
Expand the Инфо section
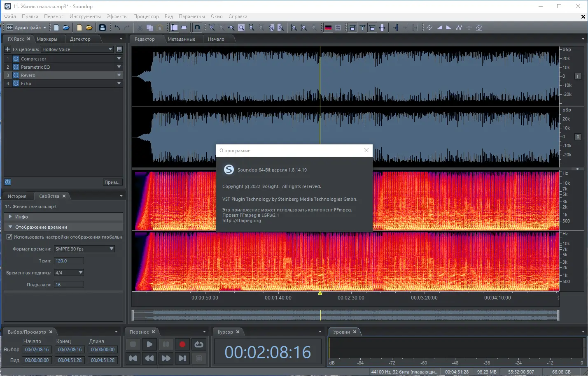click(x=10, y=217)
